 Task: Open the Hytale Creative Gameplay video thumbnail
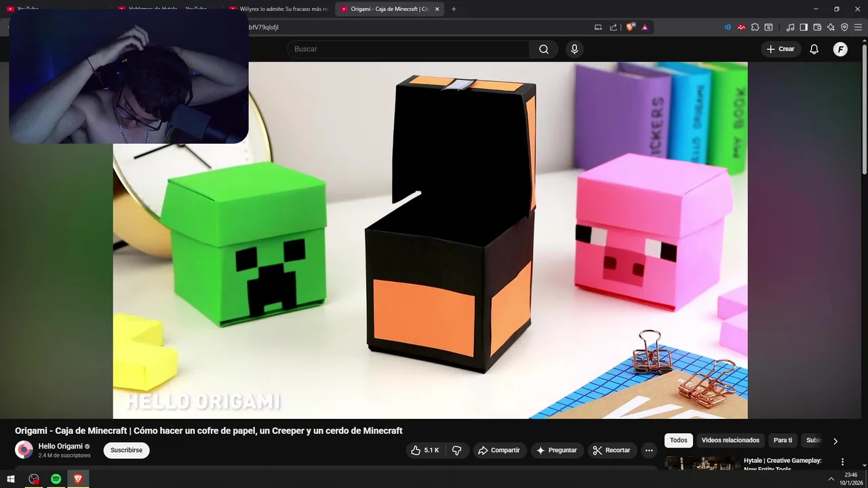tap(702, 464)
